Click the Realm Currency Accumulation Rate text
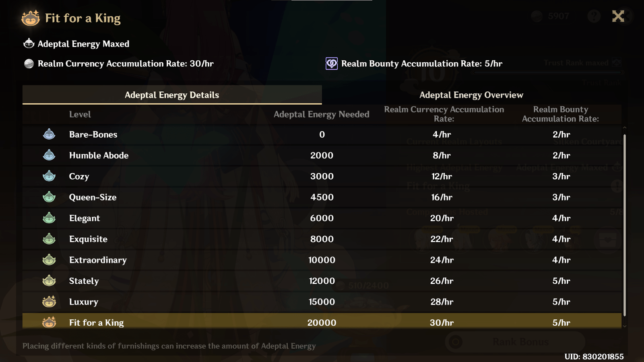Viewport: 644px width, 362px height. [x=126, y=64]
